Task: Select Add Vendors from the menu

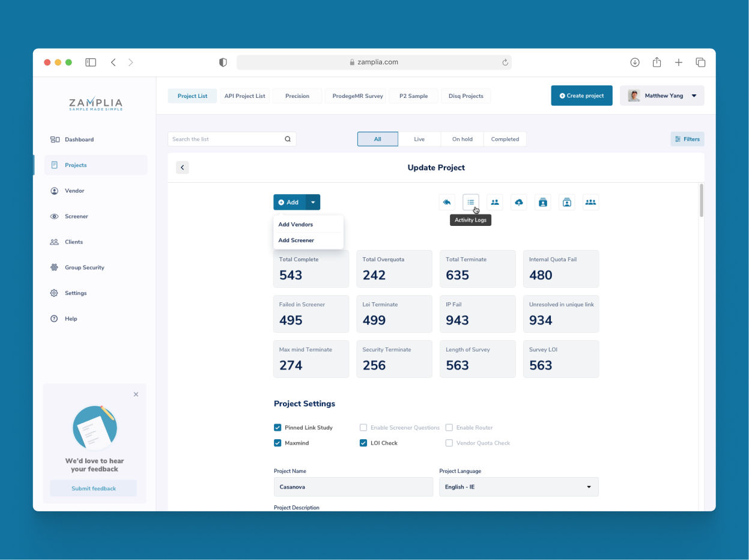Action: tap(296, 225)
